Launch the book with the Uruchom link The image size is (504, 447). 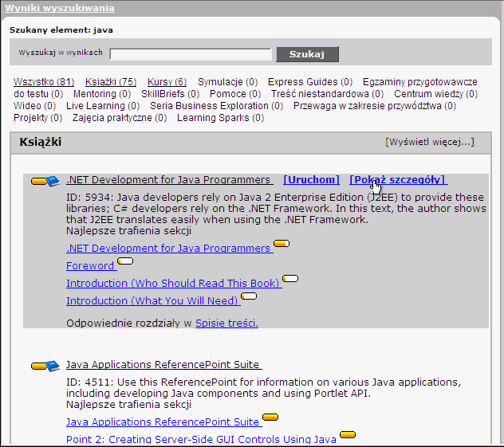click(311, 180)
